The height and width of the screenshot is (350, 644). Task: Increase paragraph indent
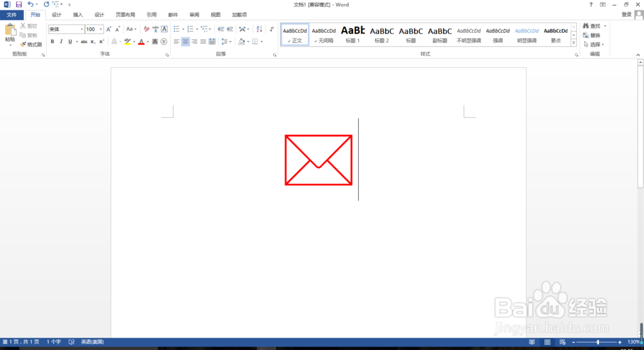(230, 29)
